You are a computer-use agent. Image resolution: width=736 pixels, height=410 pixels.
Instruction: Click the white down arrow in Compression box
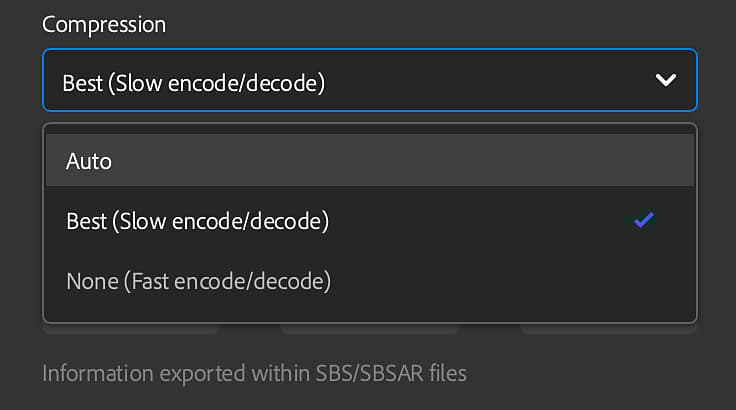(666, 80)
